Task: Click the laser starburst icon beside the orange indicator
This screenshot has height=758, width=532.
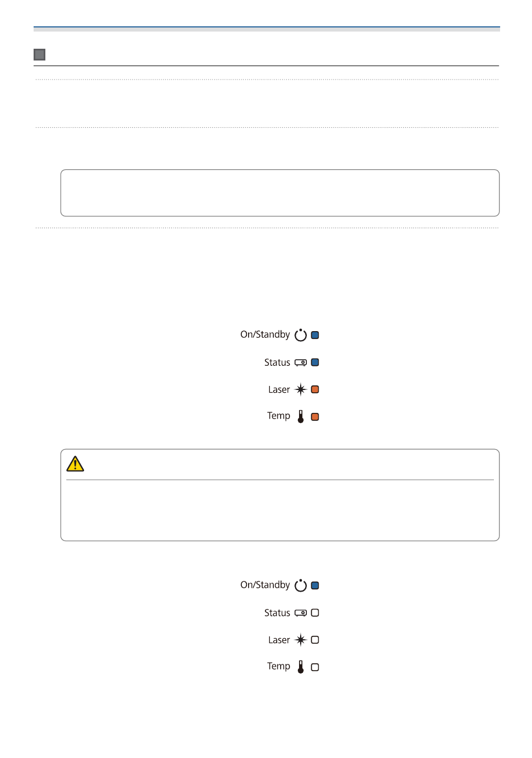Action: (301, 389)
